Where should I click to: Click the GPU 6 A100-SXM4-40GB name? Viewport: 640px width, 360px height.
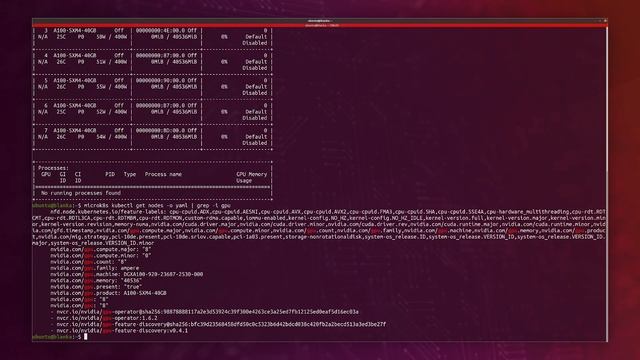click(75, 105)
